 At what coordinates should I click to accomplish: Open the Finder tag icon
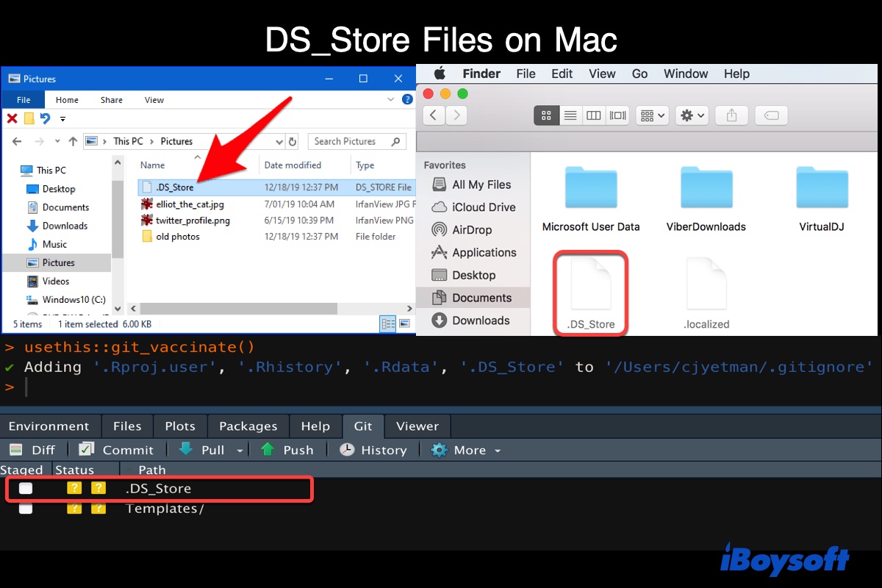(x=771, y=115)
